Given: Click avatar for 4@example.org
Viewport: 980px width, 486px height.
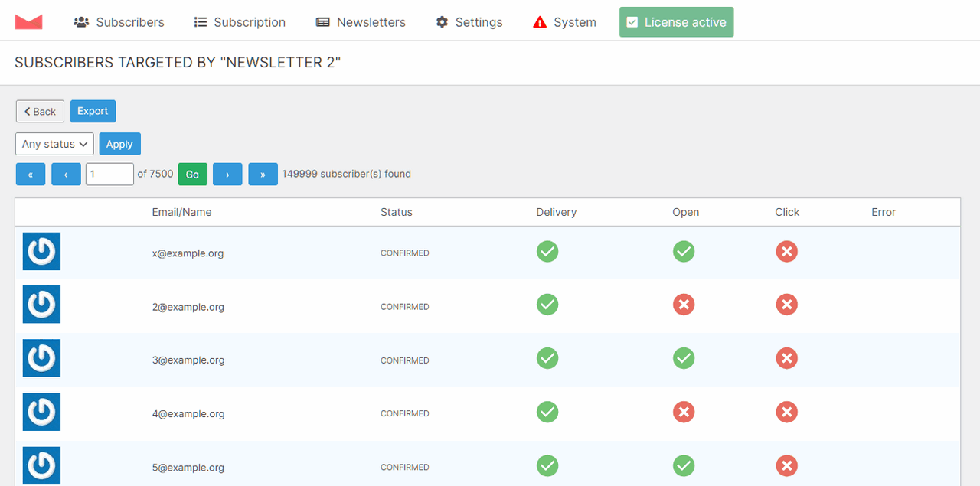Looking at the screenshot, I should [x=41, y=412].
